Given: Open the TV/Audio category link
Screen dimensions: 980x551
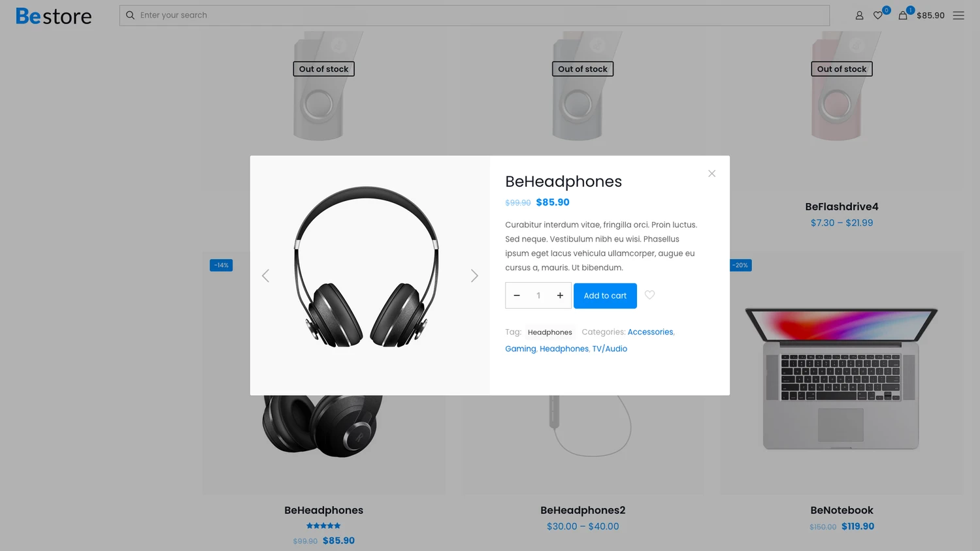Looking at the screenshot, I should 610,349.
